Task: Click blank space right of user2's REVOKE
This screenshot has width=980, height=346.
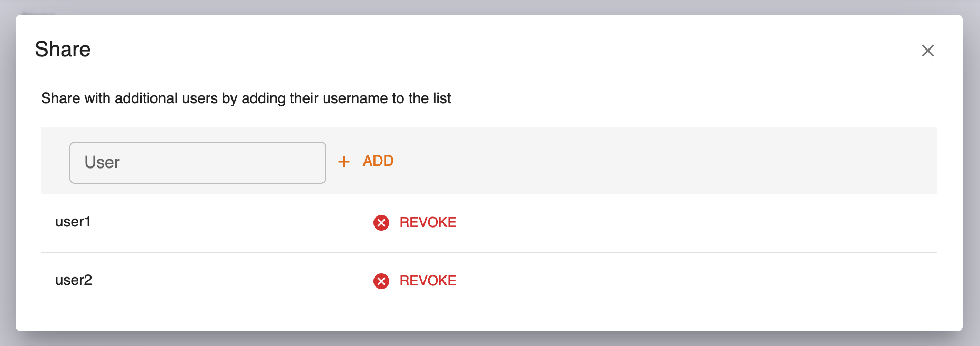Action: click(684, 281)
